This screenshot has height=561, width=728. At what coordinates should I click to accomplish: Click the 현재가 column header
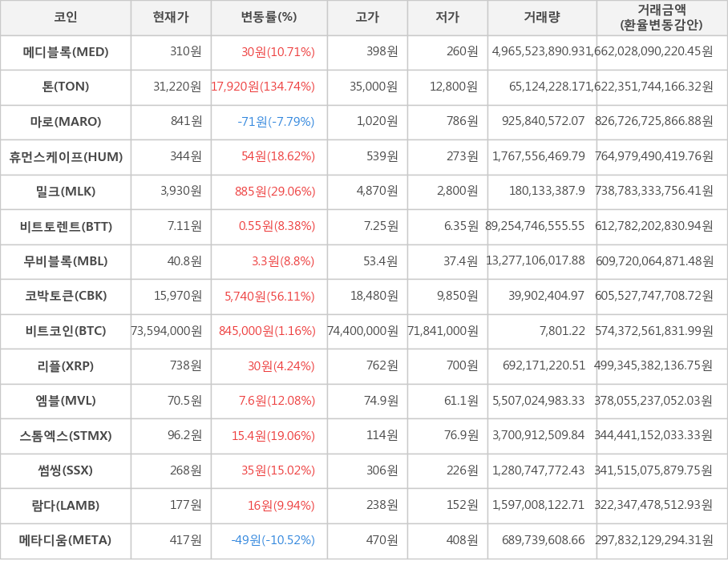pos(171,18)
